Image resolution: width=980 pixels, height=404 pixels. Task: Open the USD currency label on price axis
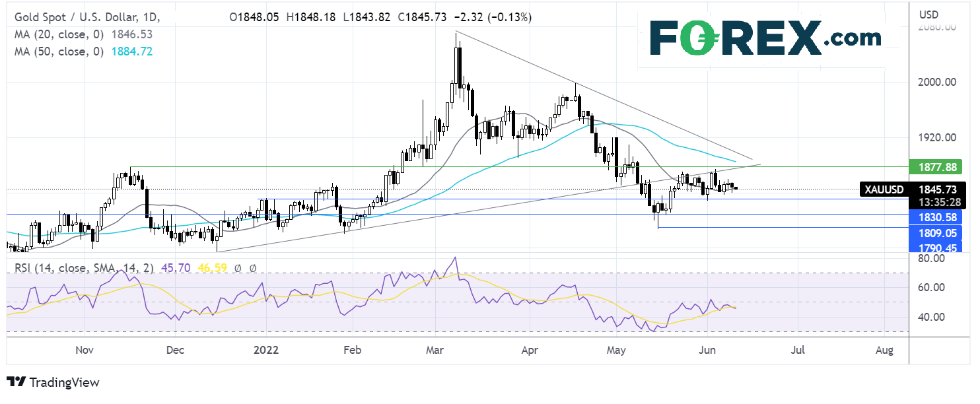click(929, 14)
